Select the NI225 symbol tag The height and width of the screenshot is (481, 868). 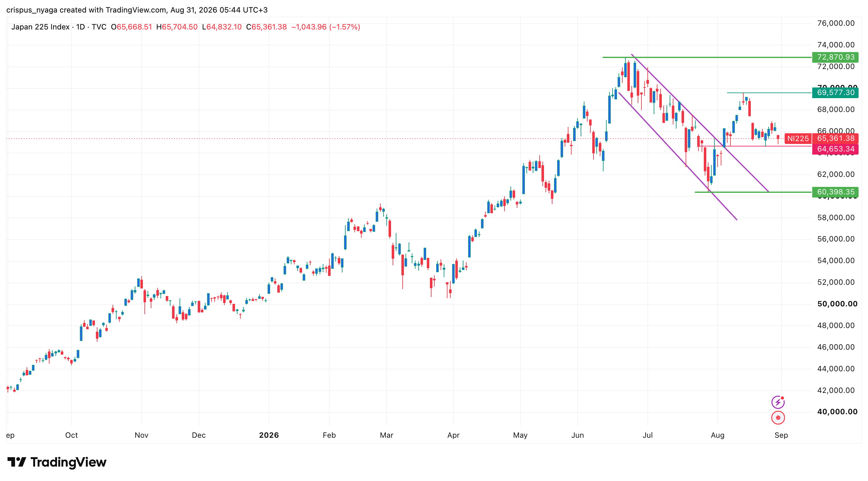click(798, 139)
